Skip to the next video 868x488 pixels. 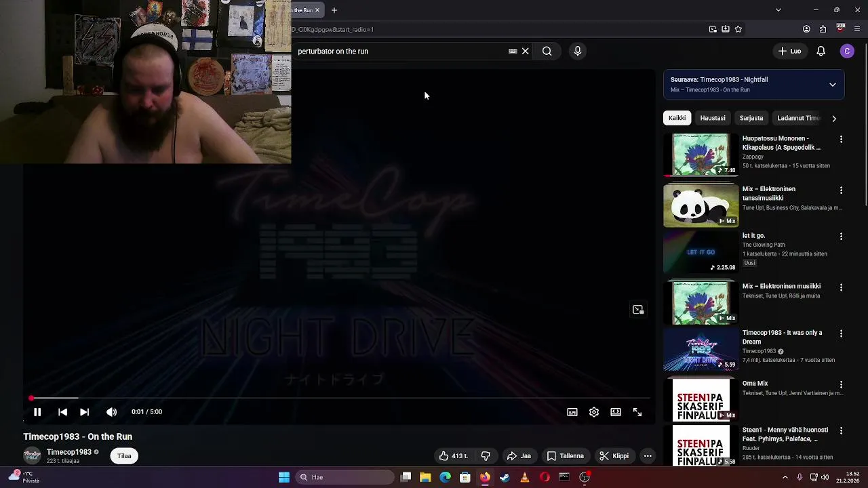pyautogui.click(x=84, y=412)
